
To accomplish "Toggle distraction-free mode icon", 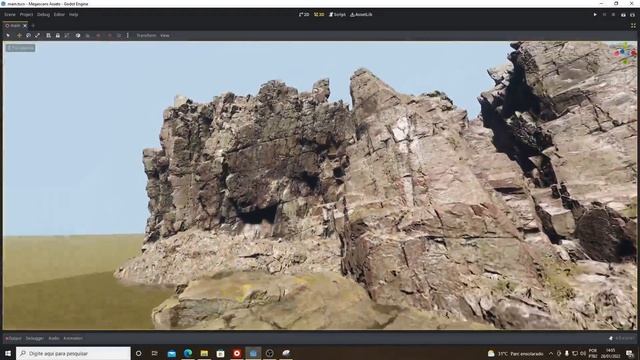I will coord(633,25).
